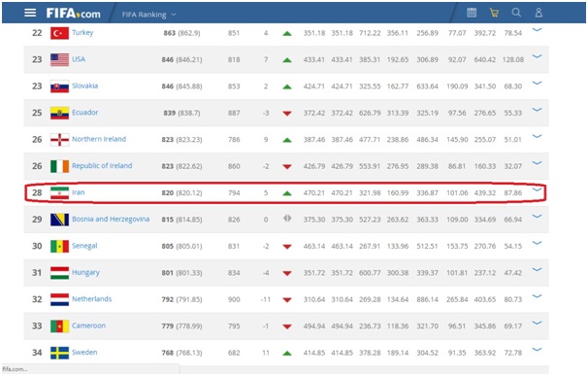Expand the Hungary row details chevron
Viewport: 588px width, 376px height.
[538, 270]
